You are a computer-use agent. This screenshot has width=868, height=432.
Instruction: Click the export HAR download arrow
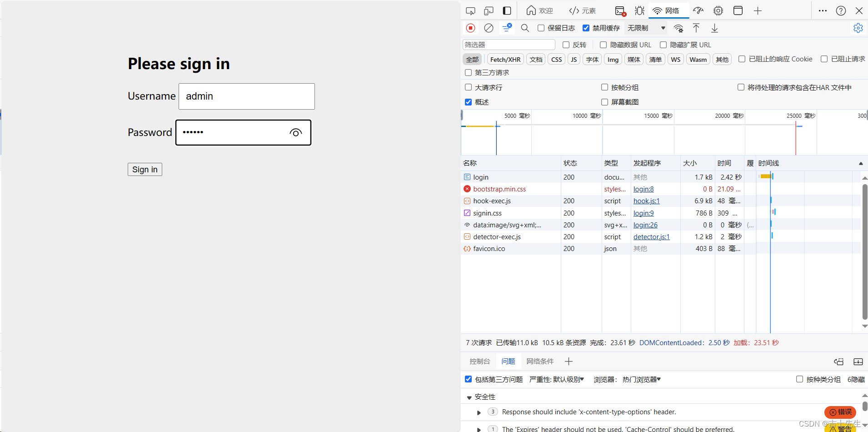click(x=714, y=28)
